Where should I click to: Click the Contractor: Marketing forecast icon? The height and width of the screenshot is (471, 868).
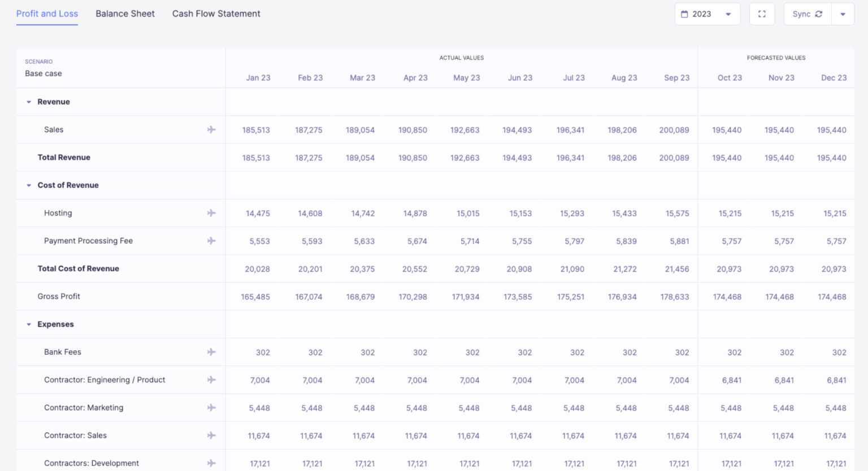pos(211,408)
